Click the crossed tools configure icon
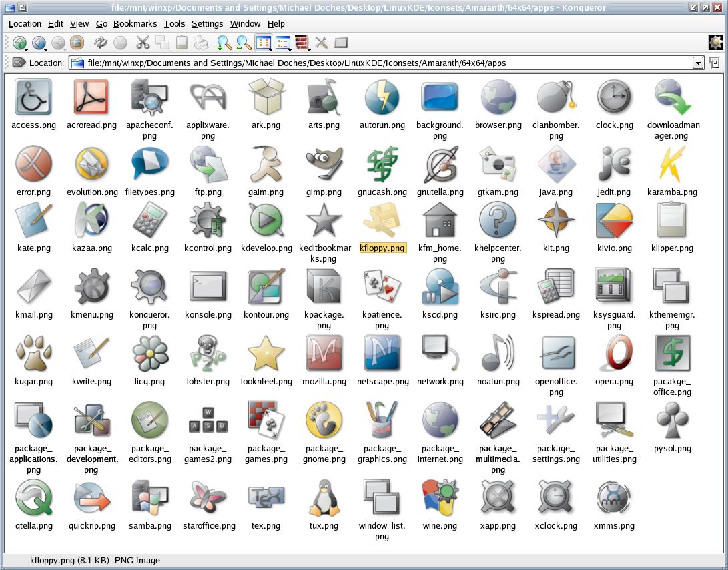 321,43
